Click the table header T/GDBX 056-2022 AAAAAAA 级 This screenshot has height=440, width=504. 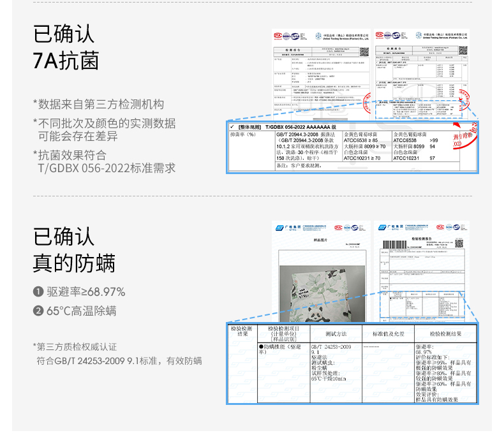tap(300, 127)
